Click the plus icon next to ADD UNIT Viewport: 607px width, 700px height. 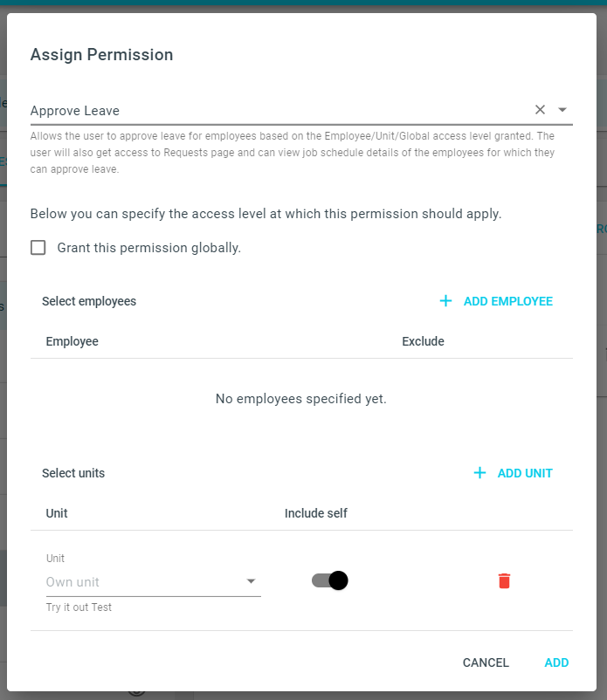coord(479,473)
